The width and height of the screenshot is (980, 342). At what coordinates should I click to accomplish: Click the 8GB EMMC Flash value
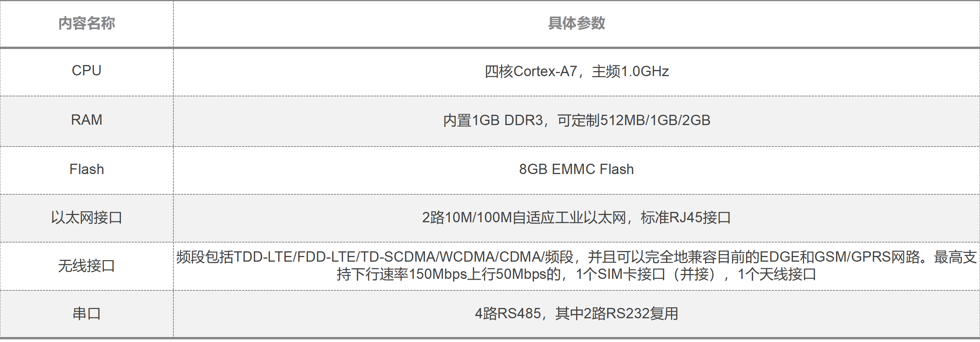[x=577, y=169]
